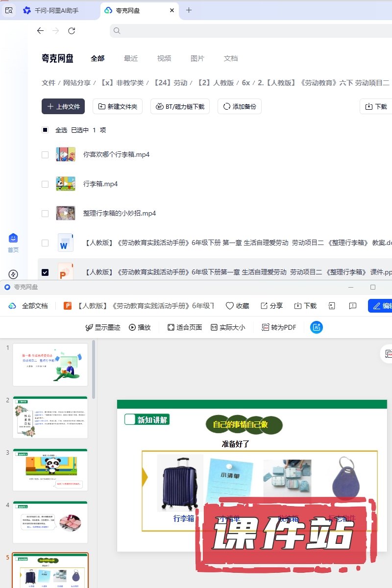
Task: Click the feedback message icon beside 下载
Action: point(352,306)
